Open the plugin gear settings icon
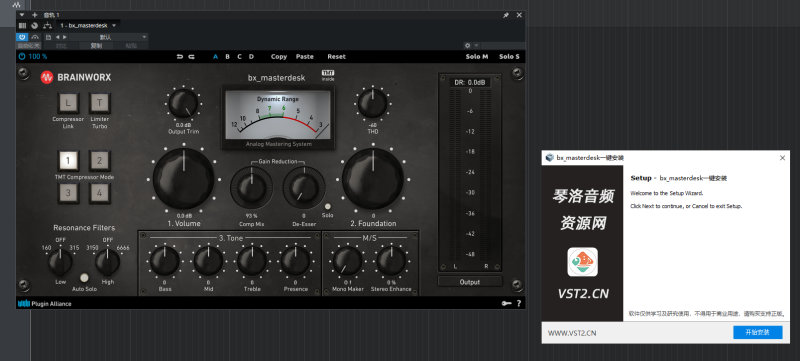 (x=467, y=45)
